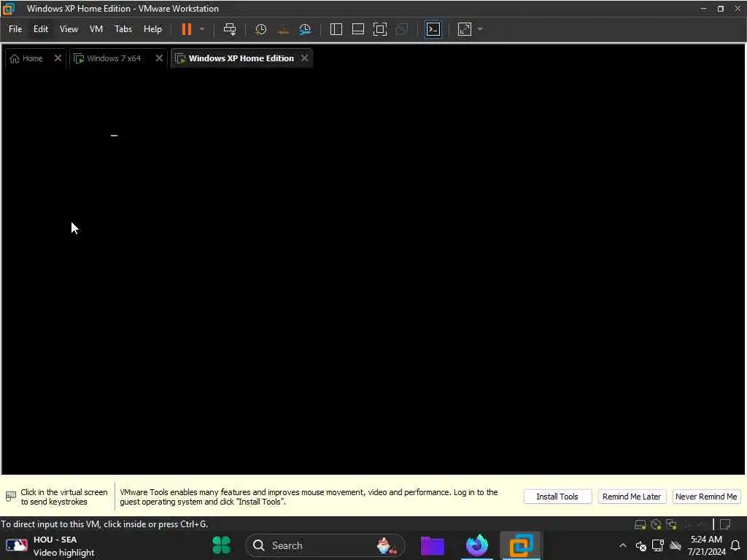Click the Remind Me Later button

(631, 496)
